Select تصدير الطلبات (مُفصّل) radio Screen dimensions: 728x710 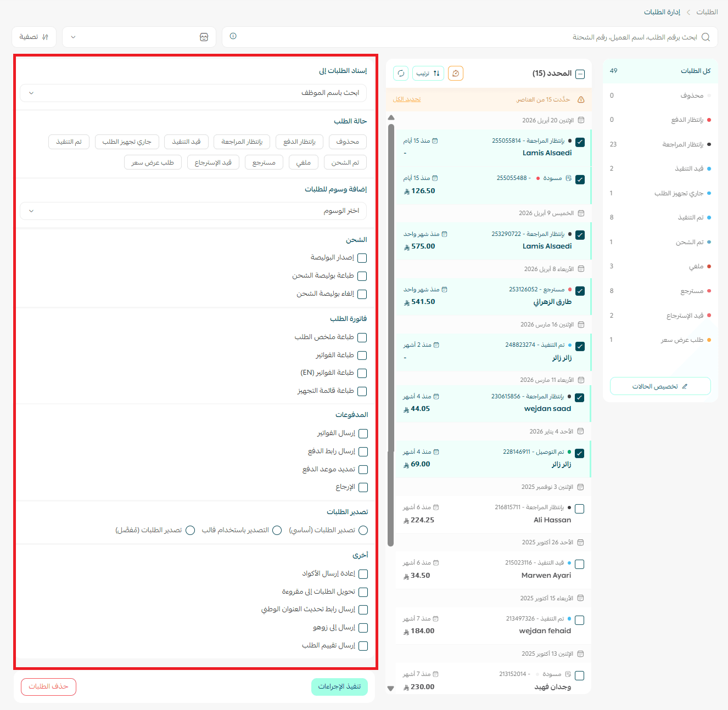click(x=191, y=530)
